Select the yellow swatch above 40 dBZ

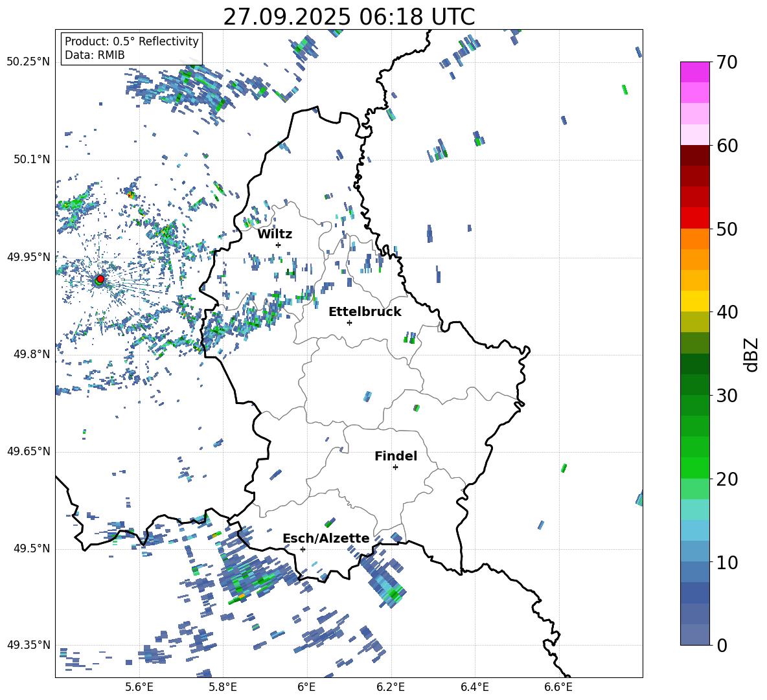(x=695, y=300)
